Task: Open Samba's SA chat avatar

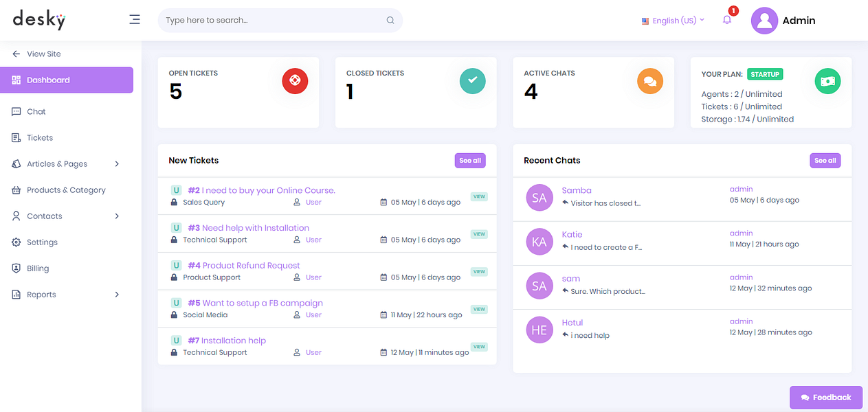Action: [x=539, y=198]
